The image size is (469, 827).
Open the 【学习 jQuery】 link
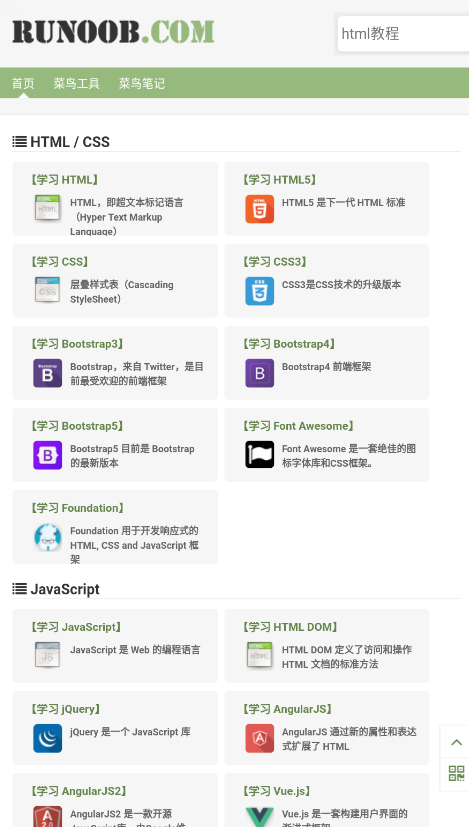click(66, 709)
